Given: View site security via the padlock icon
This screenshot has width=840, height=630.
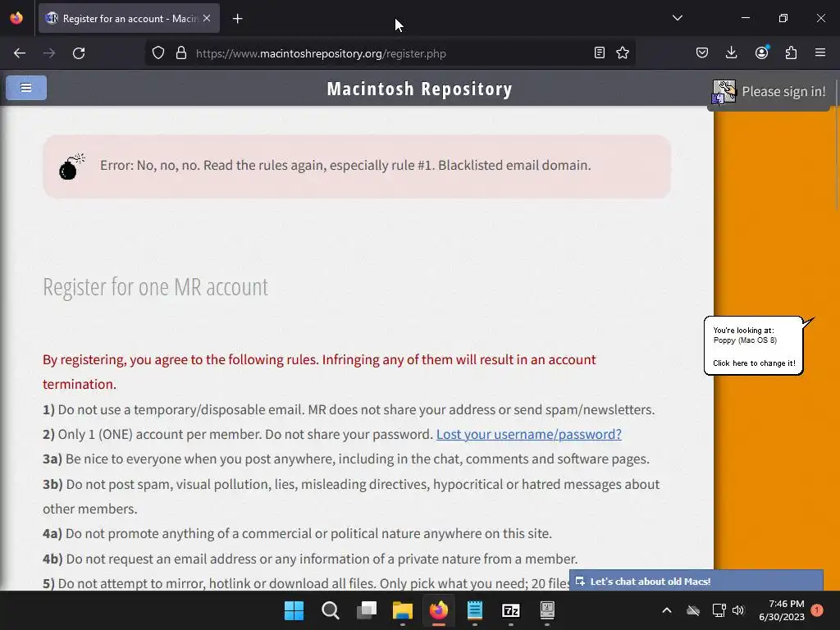Looking at the screenshot, I should point(181,53).
